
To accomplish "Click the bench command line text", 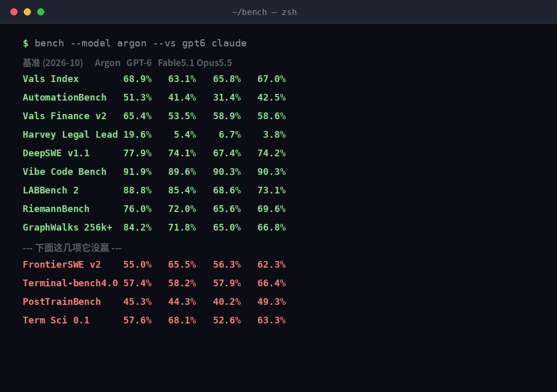I will (140, 43).
